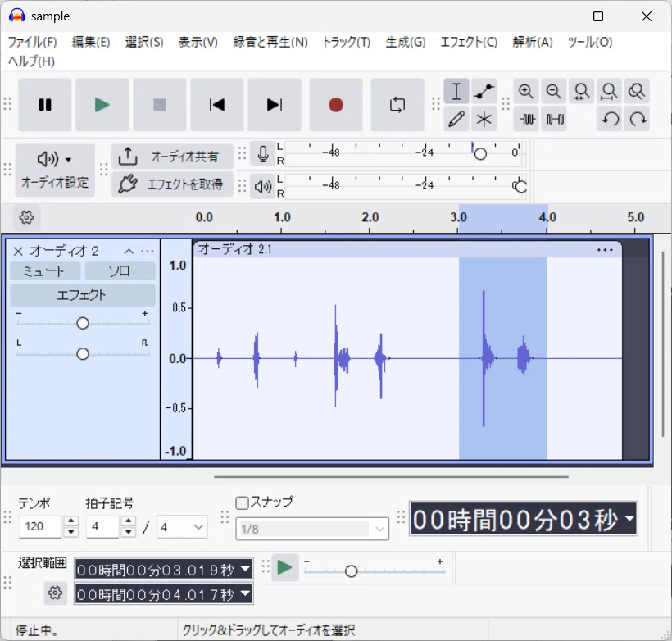Open the トラック(T) menu
672x641 pixels.
[x=347, y=42]
